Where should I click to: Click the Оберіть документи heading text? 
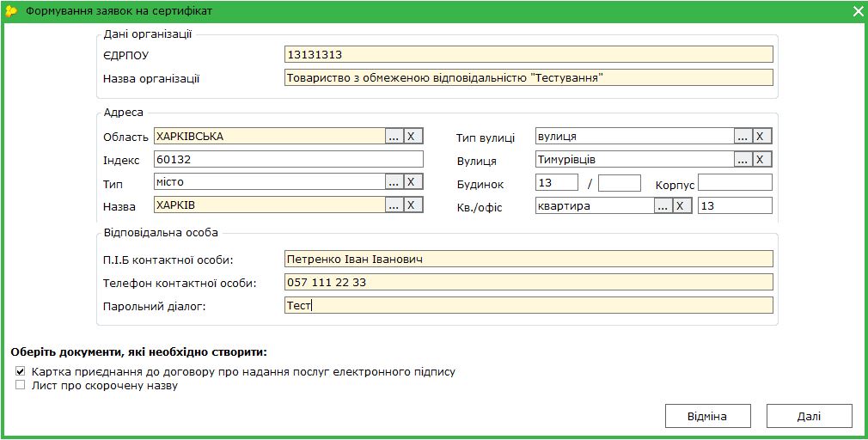pyautogui.click(x=138, y=352)
